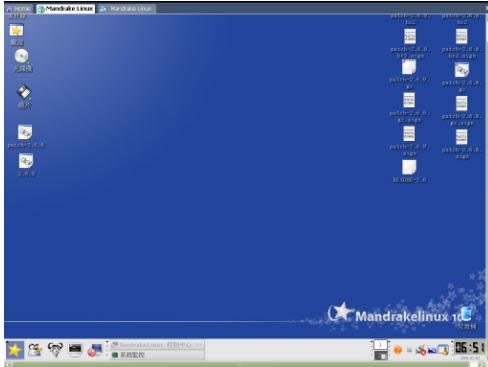Select the Home tab
Viewport: 488px width, 367px height.
pos(19,9)
